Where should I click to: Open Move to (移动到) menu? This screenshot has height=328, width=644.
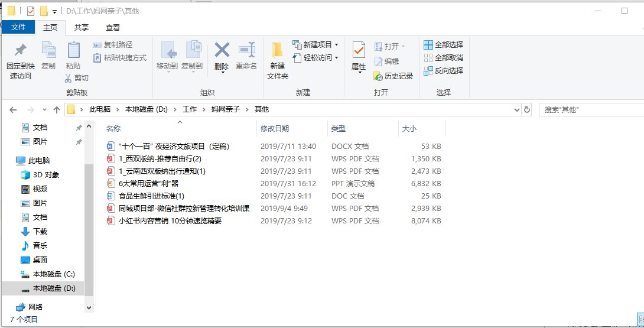pos(167,57)
